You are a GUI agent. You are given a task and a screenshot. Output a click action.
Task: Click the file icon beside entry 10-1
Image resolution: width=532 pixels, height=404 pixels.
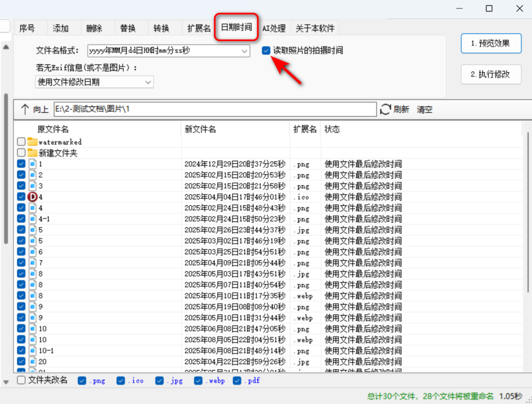[x=33, y=350]
